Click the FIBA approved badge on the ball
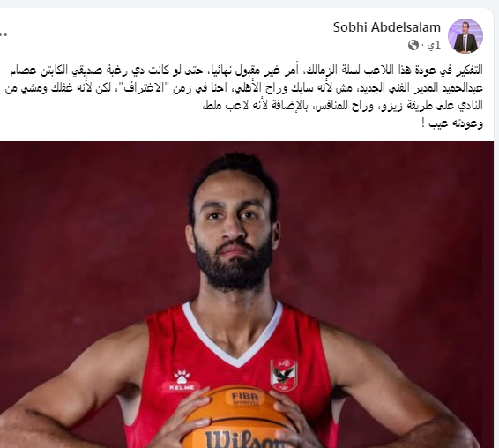Screen dimensions: 499x448 [x=244, y=398]
